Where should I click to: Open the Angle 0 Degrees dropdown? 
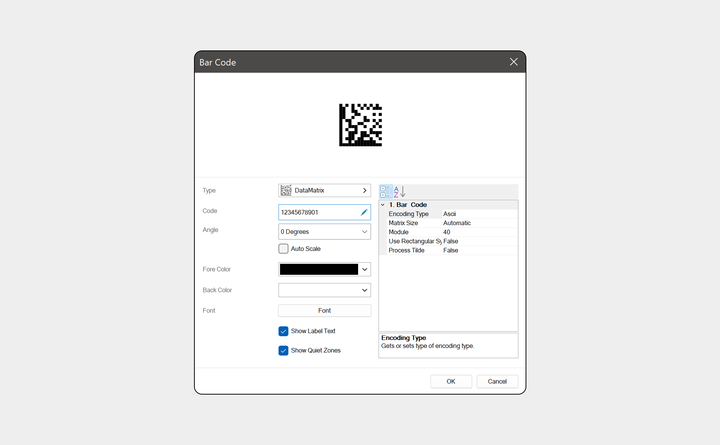(x=324, y=231)
